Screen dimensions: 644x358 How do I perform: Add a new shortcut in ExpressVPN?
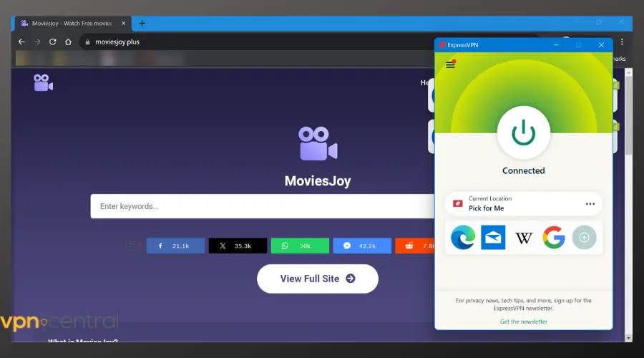click(584, 237)
